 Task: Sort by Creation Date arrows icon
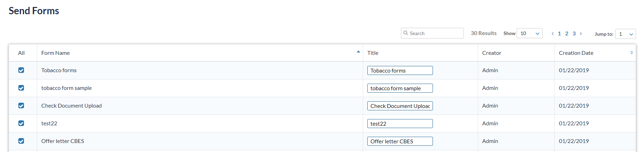632,53
